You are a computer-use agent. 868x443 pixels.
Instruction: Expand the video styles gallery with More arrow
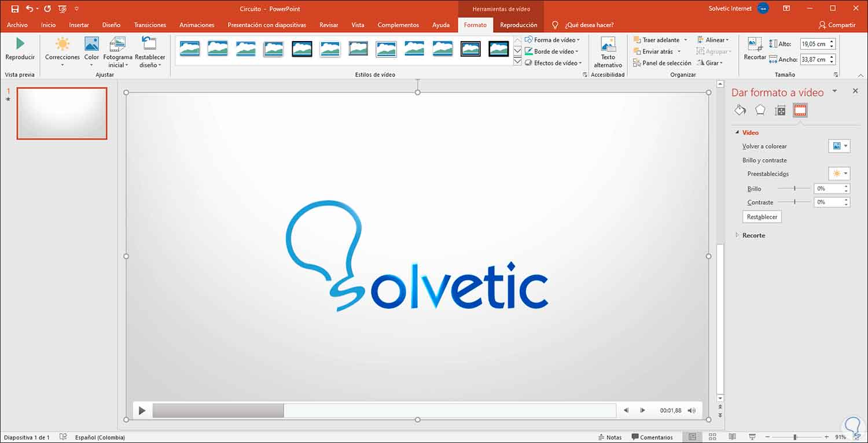[517, 62]
